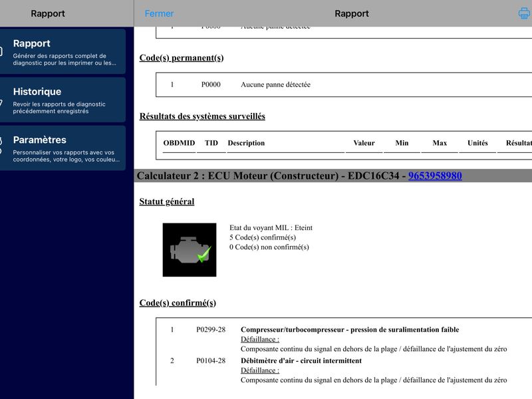Viewport: 532px width, 399px height.
Task: Click the Valeur column header
Action: (x=364, y=143)
